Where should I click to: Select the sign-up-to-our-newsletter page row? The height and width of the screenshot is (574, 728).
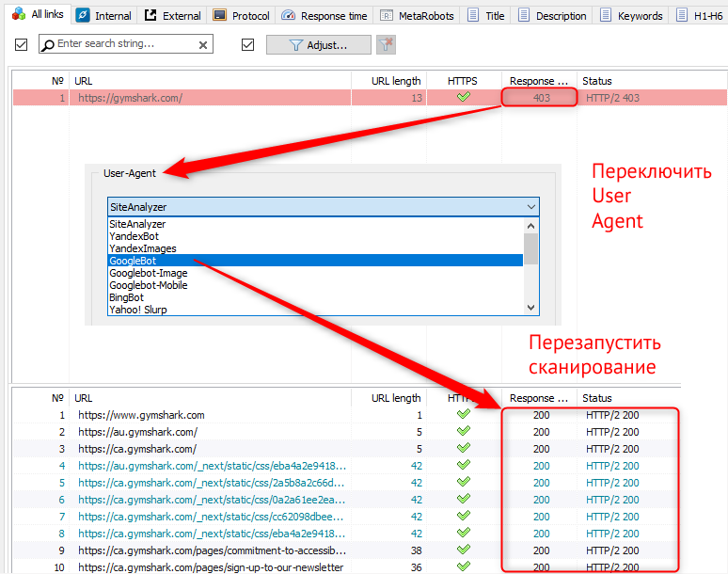(x=346, y=567)
